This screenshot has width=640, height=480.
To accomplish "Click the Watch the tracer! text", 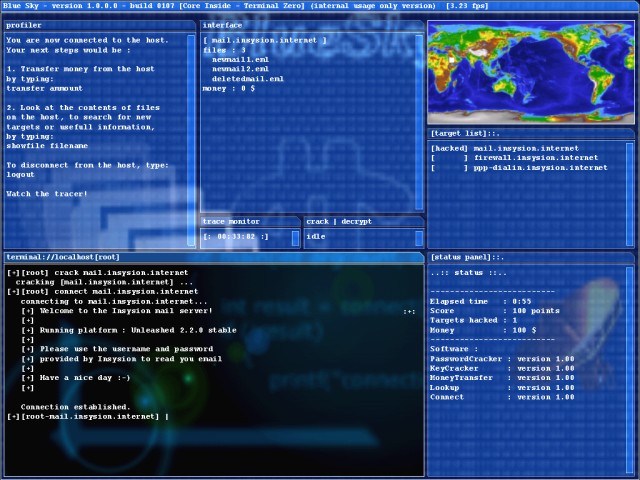I will 47,194.
